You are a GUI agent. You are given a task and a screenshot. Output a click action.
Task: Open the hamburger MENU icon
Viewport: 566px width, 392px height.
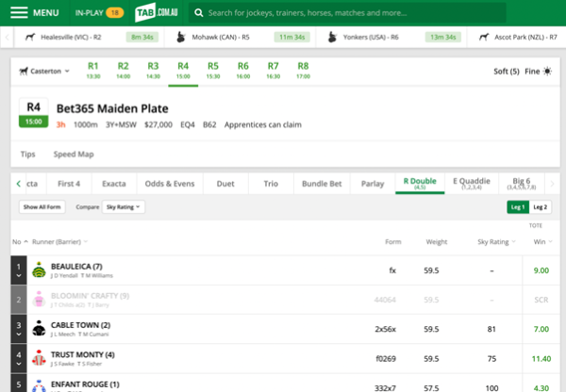point(19,13)
